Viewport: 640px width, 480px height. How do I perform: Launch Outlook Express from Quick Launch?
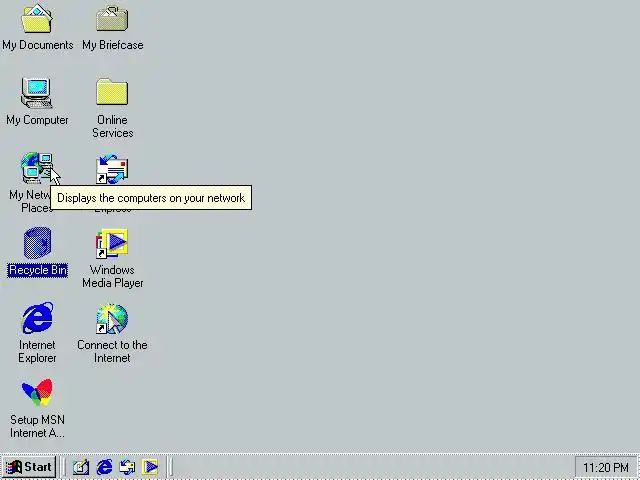tap(127, 467)
